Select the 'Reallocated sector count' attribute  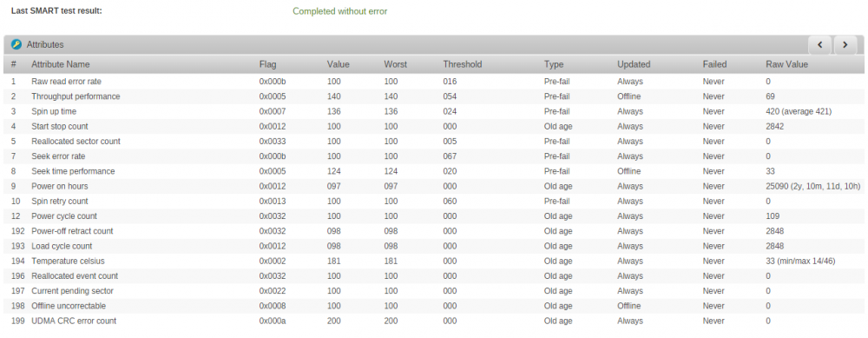[76, 142]
